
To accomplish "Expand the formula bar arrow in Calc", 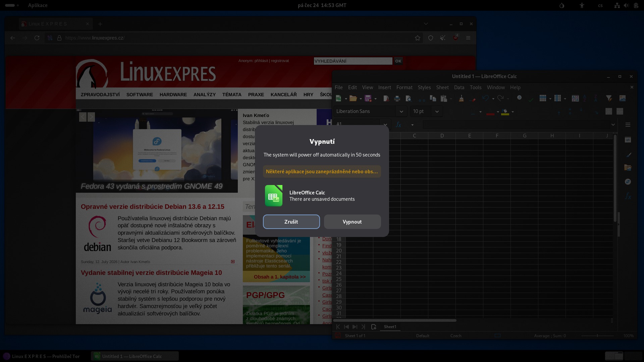I will (x=613, y=125).
